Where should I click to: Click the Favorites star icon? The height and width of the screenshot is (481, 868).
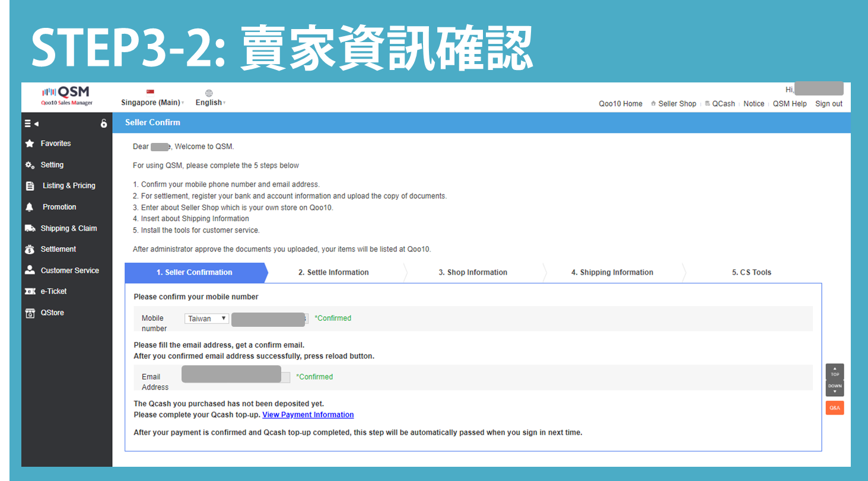pos(30,144)
